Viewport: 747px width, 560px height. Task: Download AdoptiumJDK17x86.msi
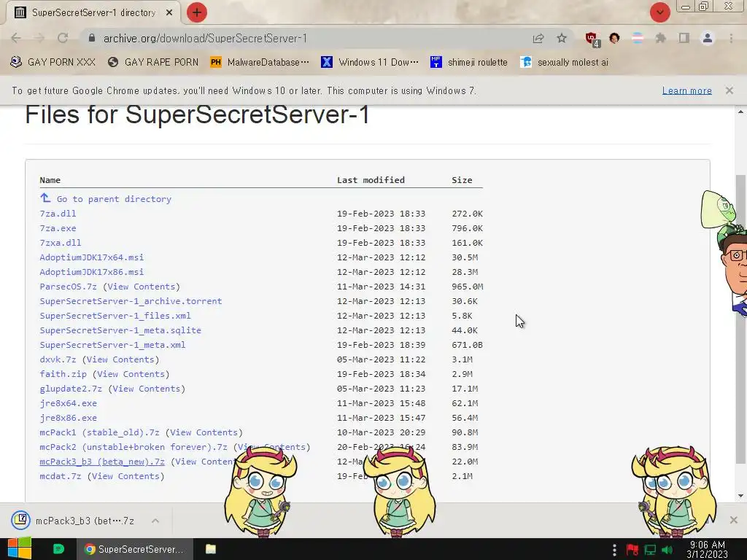coord(91,272)
